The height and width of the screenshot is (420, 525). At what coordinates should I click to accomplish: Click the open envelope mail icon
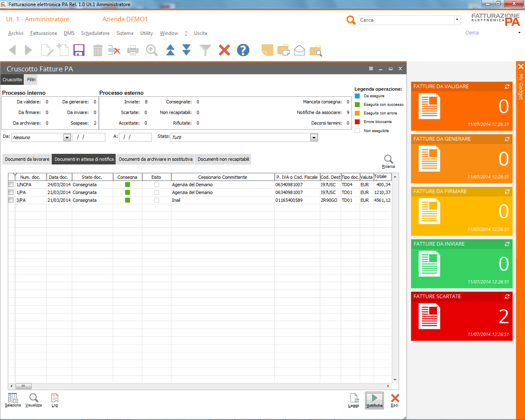pyautogui.click(x=299, y=50)
